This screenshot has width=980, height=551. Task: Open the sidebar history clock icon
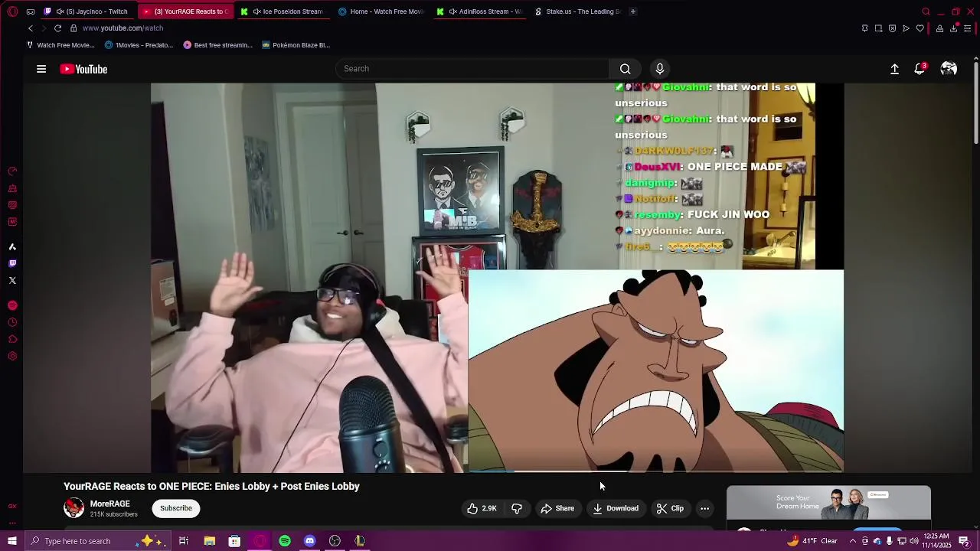point(12,322)
